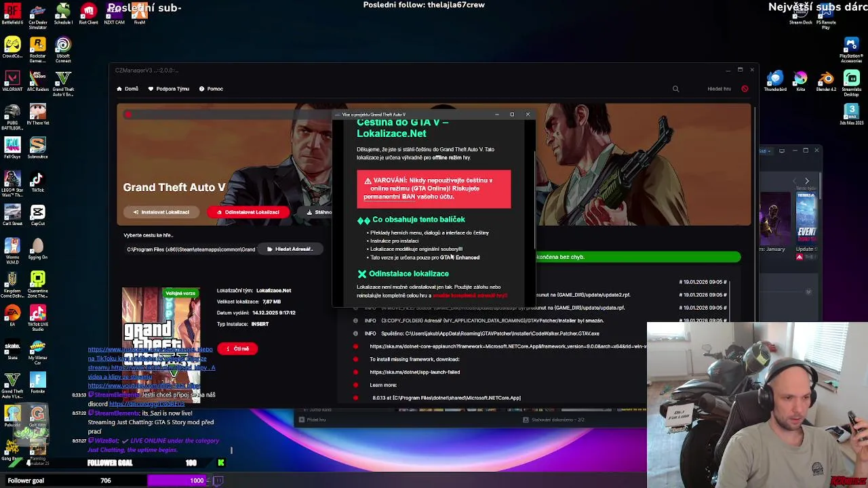Screen dimensions: 868x488
Task: Open the My Winter Car desktop icon
Action: point(38,351)
